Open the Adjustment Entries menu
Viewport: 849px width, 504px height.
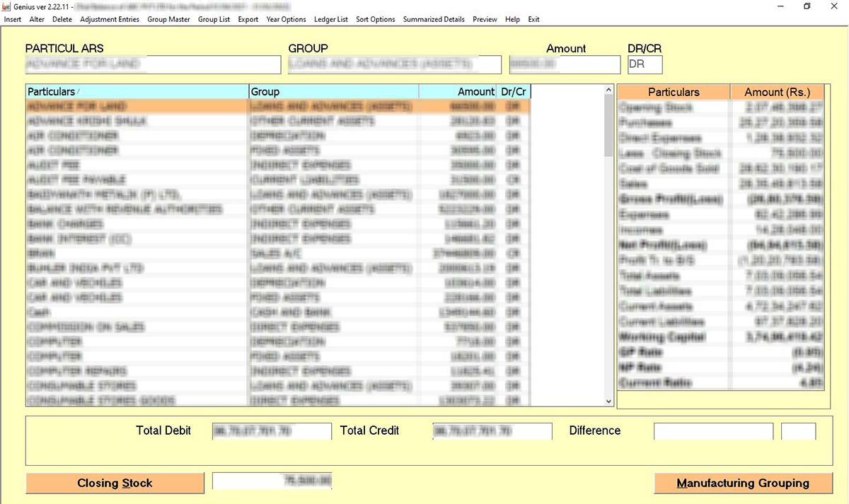(109, 19)
